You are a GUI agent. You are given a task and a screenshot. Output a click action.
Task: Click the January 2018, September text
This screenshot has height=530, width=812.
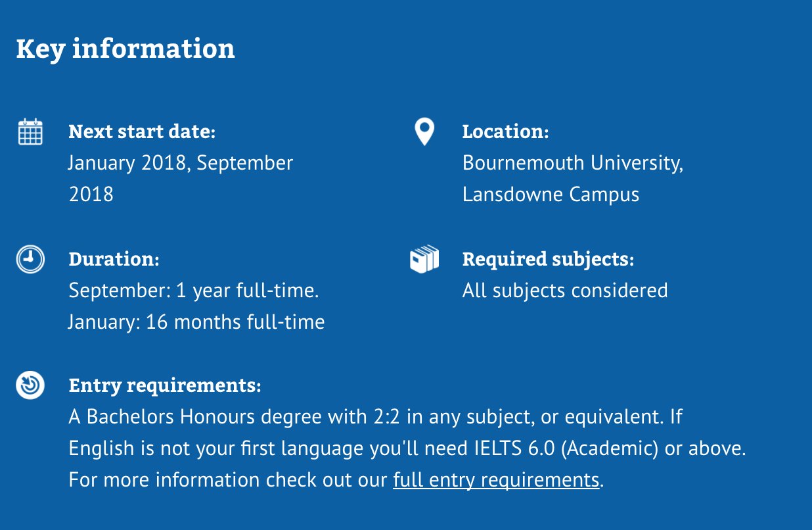point(181,163)
